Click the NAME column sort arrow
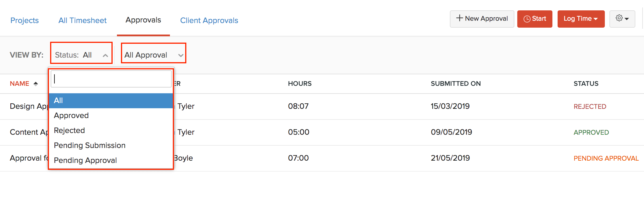 36,84
